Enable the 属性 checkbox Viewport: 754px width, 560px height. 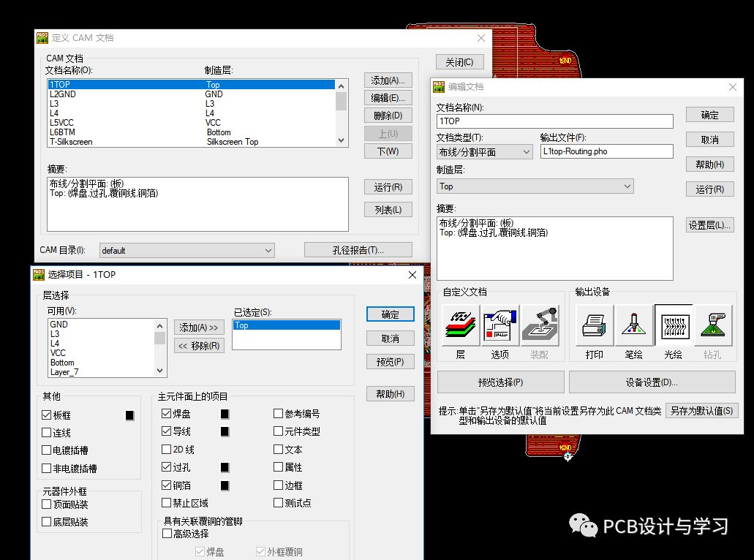point(278,466)
